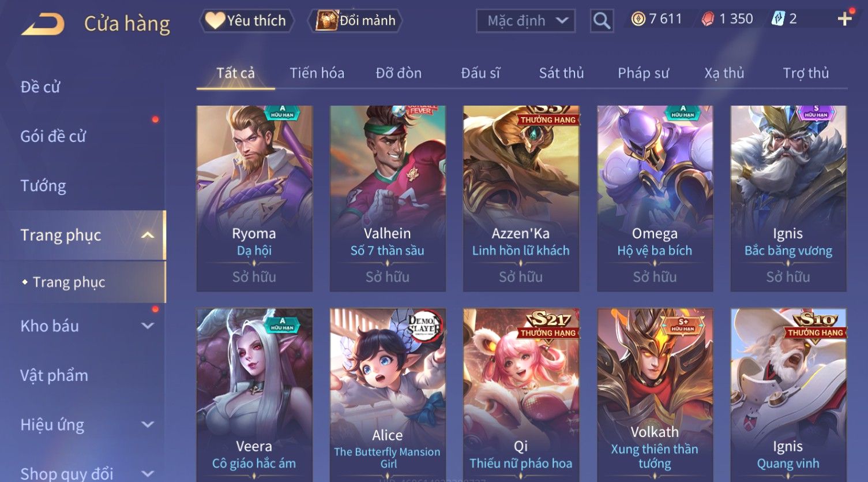The width and height of the screenshot is (868, 482).
Task: Go back using the return arrow icon
Action: coord(43,24)
